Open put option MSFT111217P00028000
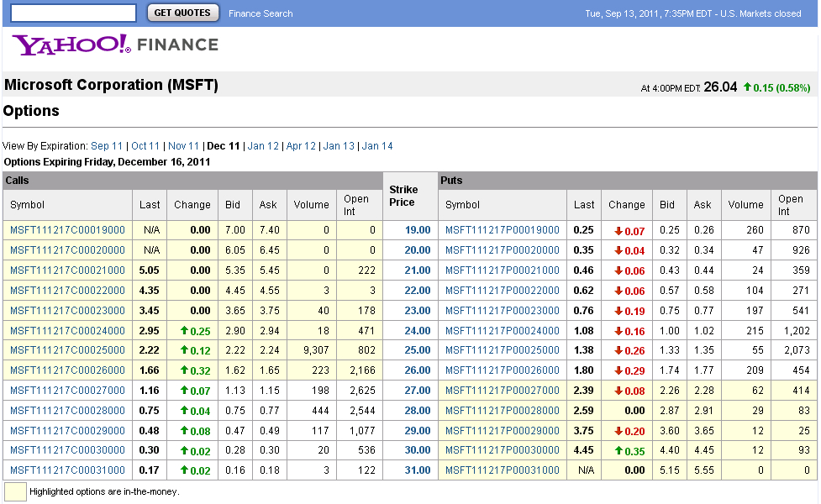The image size is (821, 504). tap(503, 411)
